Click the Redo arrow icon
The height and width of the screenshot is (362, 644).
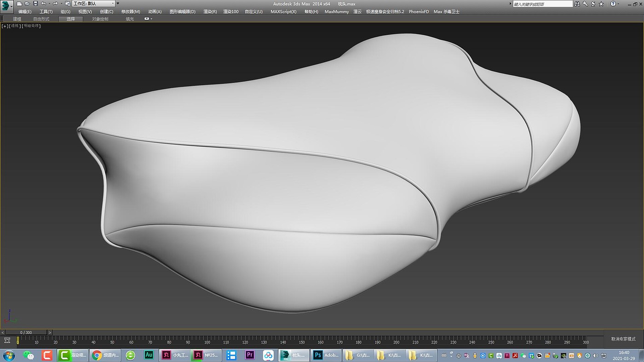(55, 4)
